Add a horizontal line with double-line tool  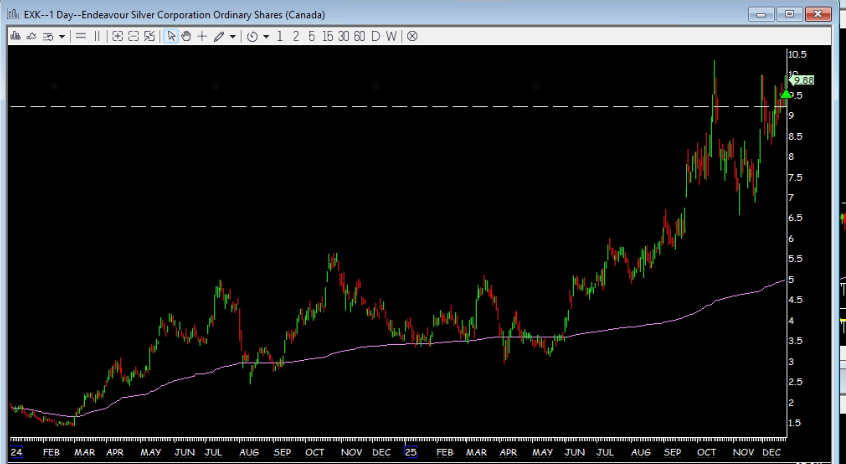pos(80,36)
